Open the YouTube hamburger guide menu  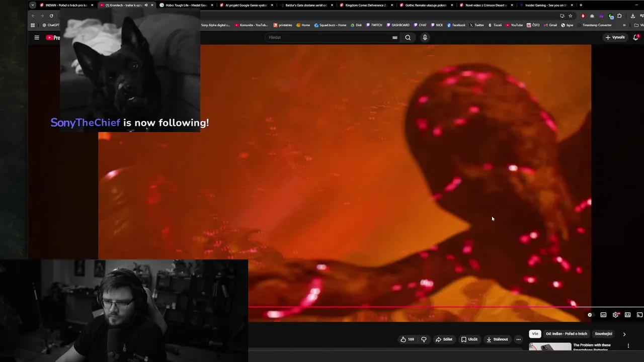[37, 38]
